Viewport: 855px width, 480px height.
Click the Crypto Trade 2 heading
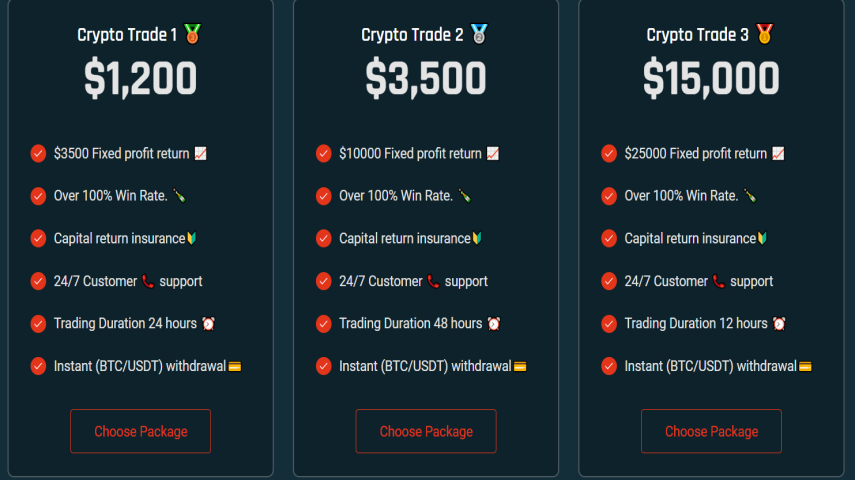[412, 35]
